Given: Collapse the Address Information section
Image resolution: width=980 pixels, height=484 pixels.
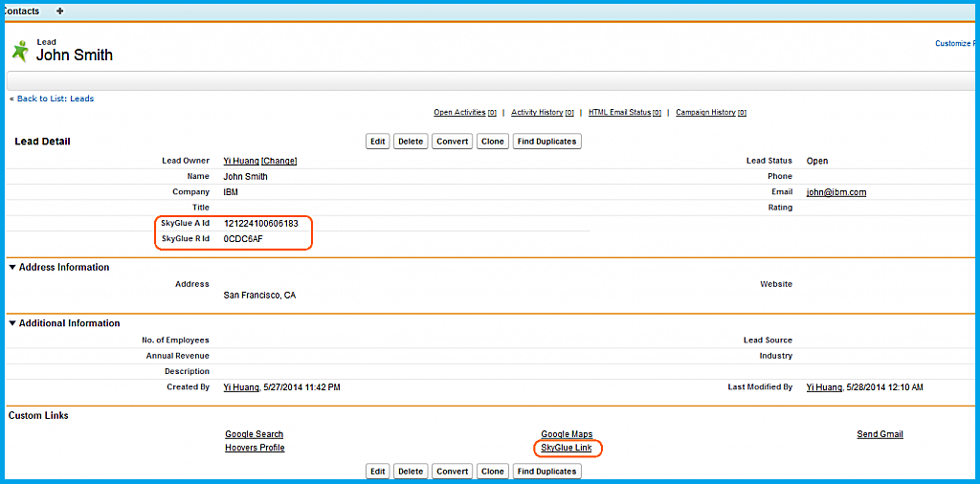Looking at the screenshot, I should [13, 268].
